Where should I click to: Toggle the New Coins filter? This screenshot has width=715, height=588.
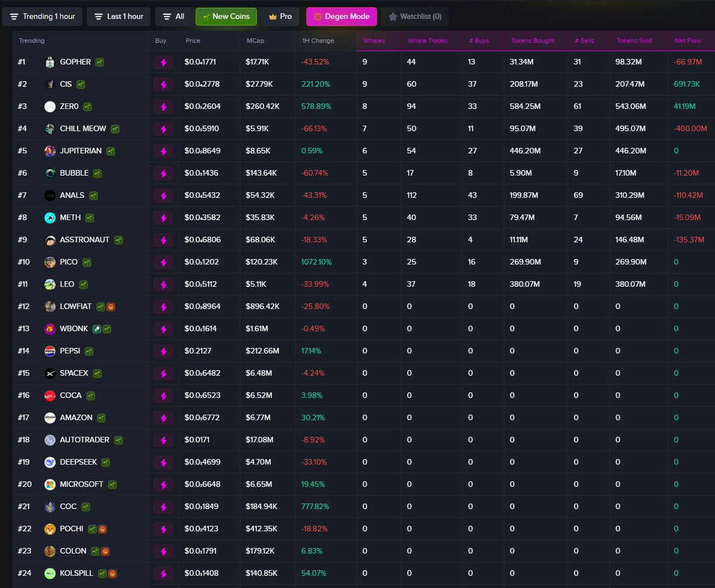226,17
